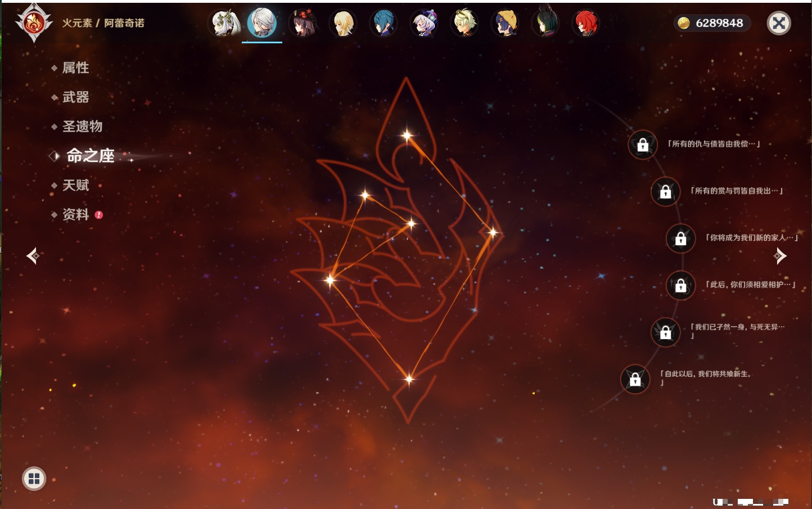Open the lock icon beside 你将成为我们新的家人
The width and height of the screenshot is (812, 509).
680,238
